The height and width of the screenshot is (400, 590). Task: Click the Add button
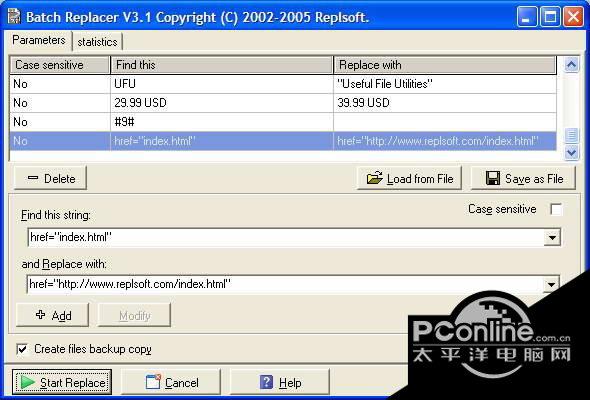point(53,315)
